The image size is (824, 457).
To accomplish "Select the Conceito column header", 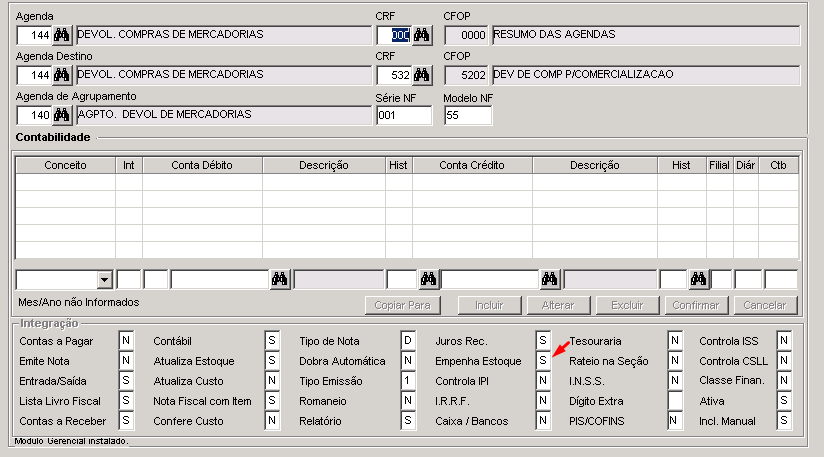I will click(65, 165).
